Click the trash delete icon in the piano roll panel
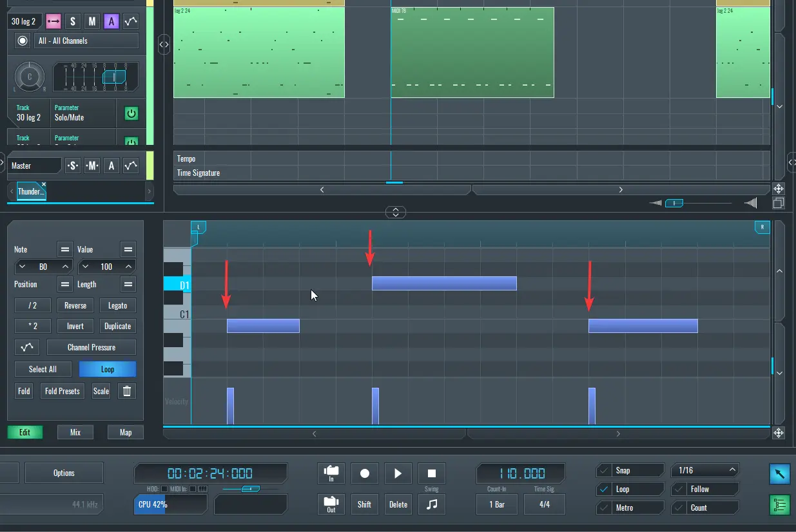This screenshot has width=796, height=532. pyautogui.click(x=127, y=391)
